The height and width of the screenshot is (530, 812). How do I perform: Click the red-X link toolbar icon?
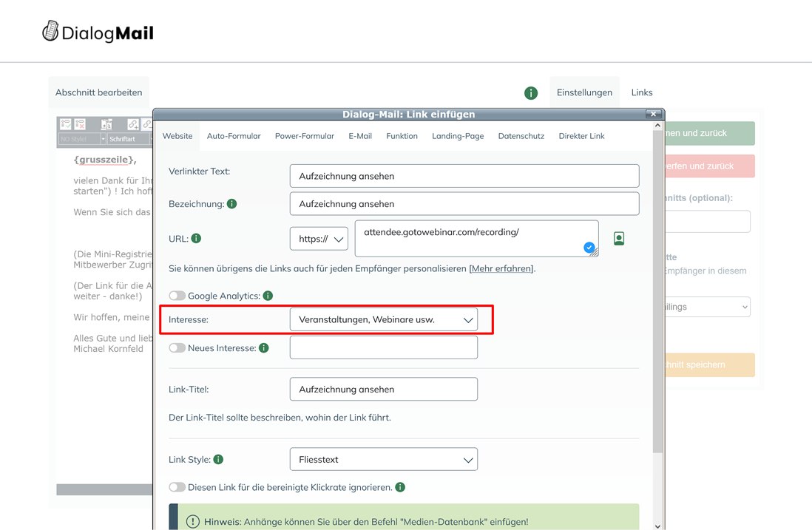tap(80, 124)
